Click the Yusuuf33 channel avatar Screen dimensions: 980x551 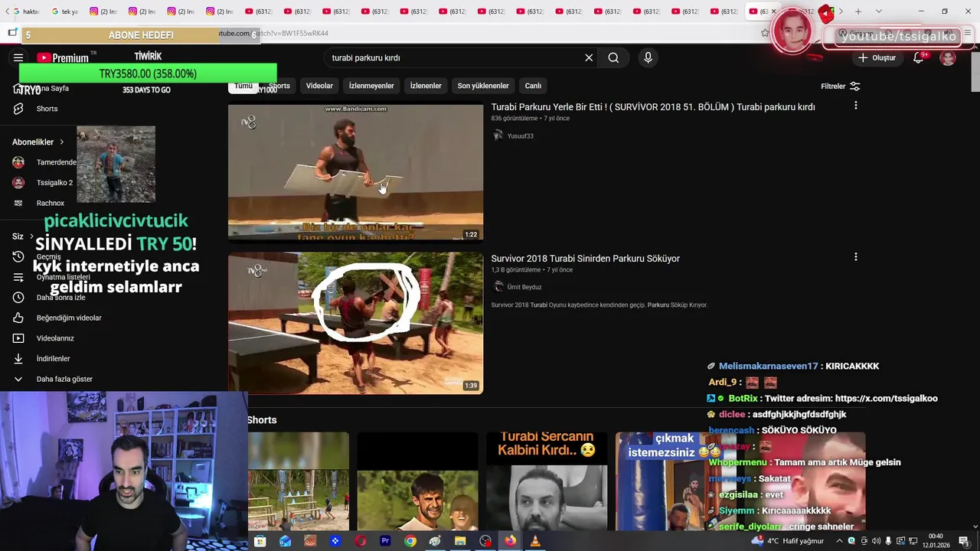498,135
